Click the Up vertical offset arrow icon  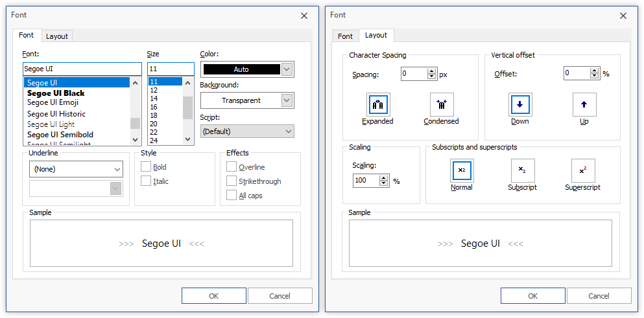tap(584, 105)
